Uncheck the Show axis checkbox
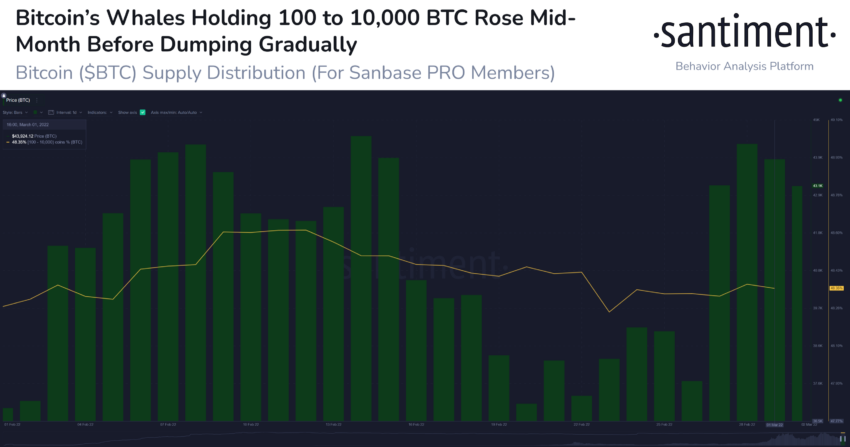 coord(143,113)
